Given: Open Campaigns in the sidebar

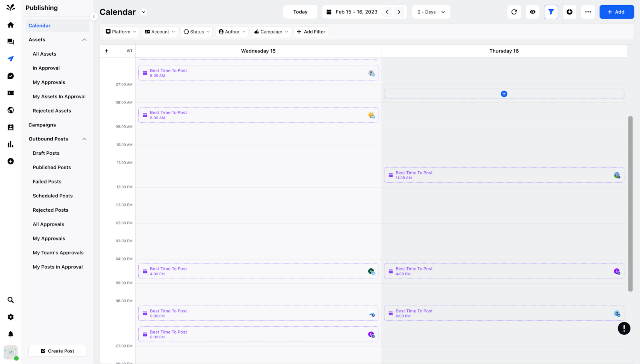Looking at the screenshot, I should (42, 125).
